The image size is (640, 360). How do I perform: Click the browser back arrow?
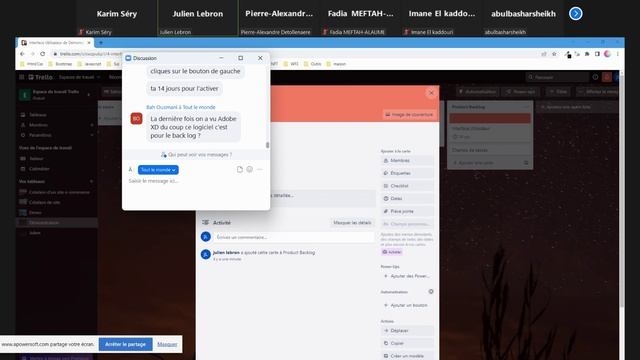point(22,54)
